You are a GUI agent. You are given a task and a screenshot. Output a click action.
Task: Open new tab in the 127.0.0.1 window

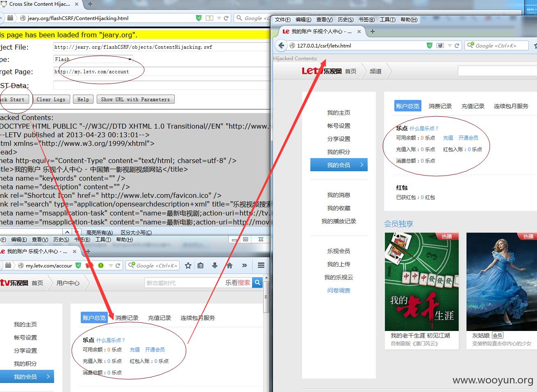point(372,32)
